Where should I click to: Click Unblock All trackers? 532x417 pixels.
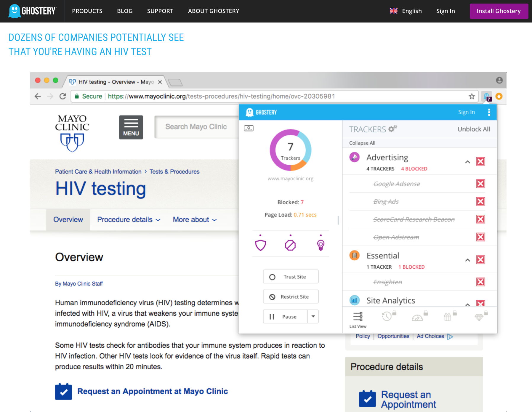pos(474,129)
